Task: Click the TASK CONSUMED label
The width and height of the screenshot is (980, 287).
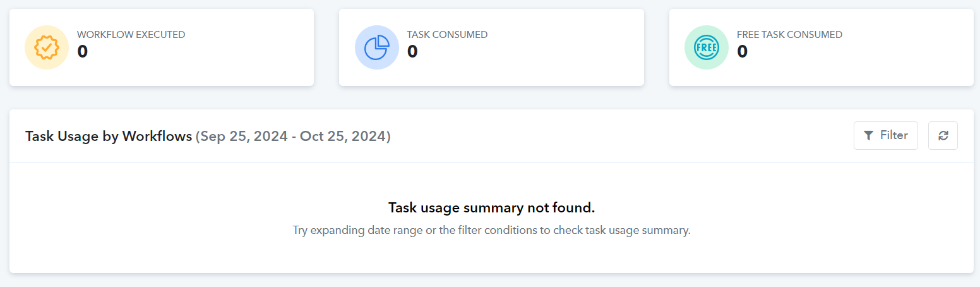Action: [447, 35]
